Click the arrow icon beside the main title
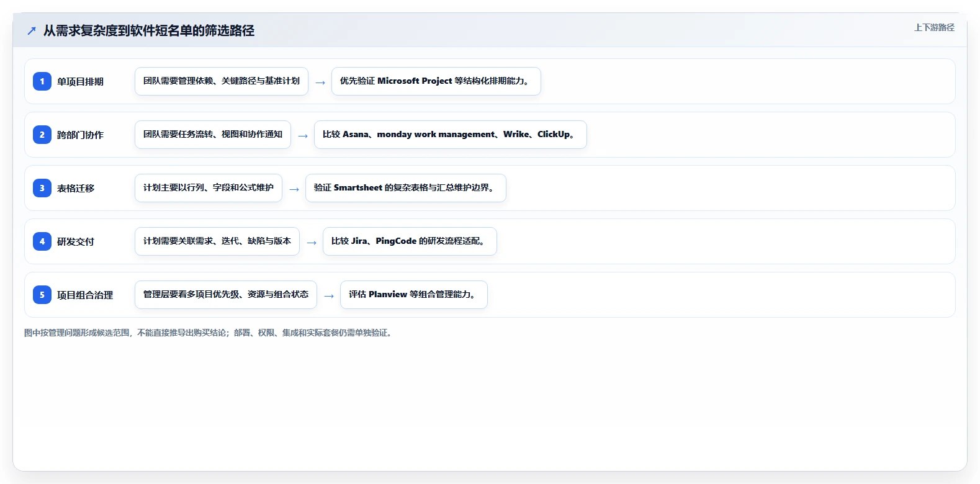Viewport: 980px width, 484px height. point(32,30)
